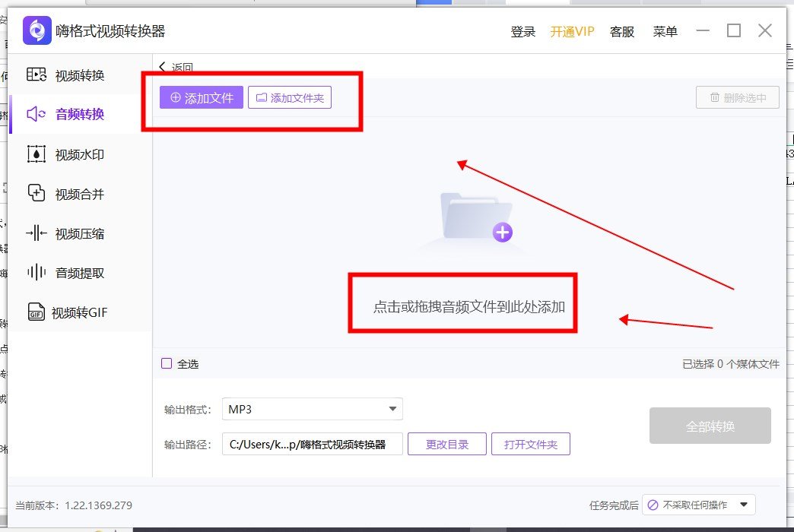
Task: Check the 全选 select-all checkbox
Action: tap(166, 364)
